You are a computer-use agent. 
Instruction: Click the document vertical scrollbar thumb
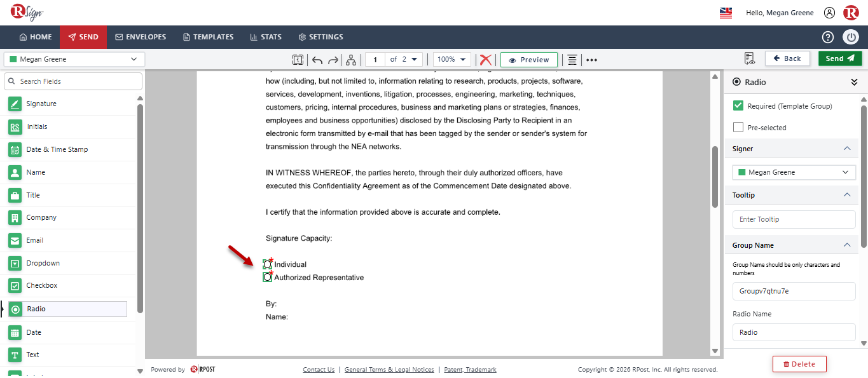pyautogui.click(x=715, y=177)
